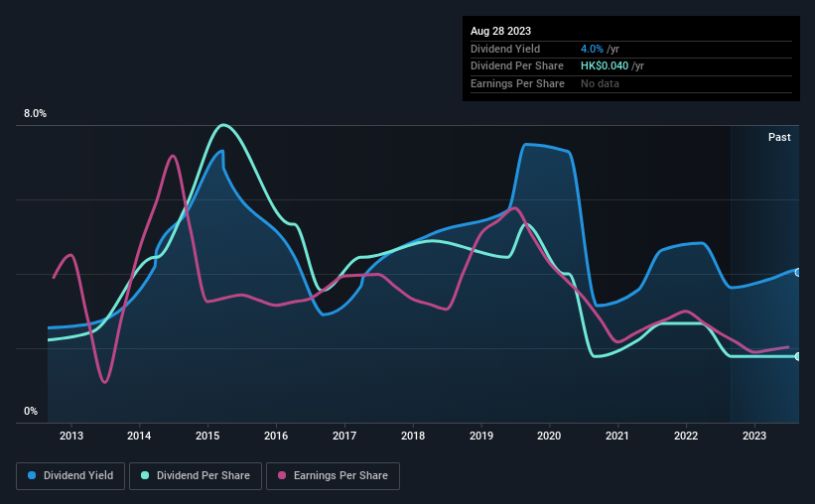Click the Earnings Per Share tooltip row label
815x504 pixels.
click(x=518, y=83)
